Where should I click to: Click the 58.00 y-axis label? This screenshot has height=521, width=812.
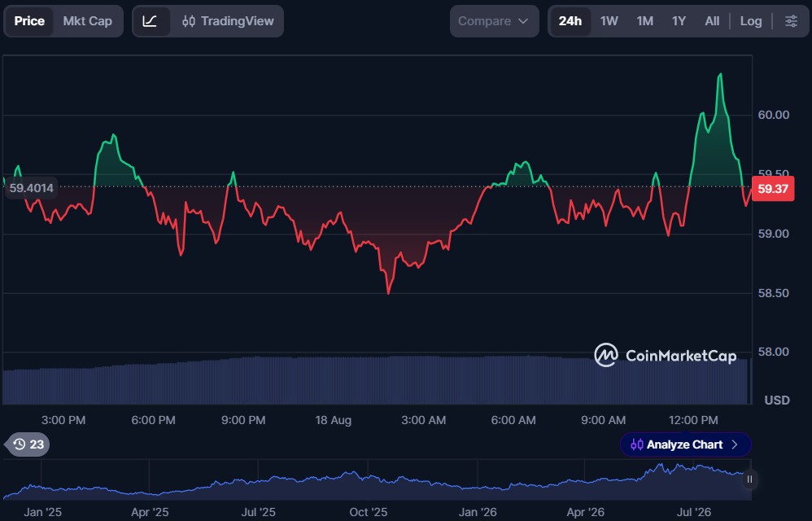point(774,352)
